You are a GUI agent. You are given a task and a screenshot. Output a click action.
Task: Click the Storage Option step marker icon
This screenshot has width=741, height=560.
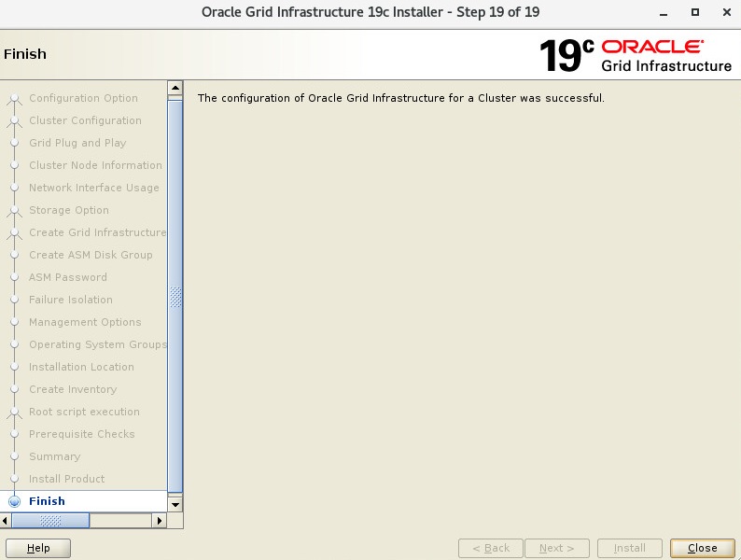[15, 211]
